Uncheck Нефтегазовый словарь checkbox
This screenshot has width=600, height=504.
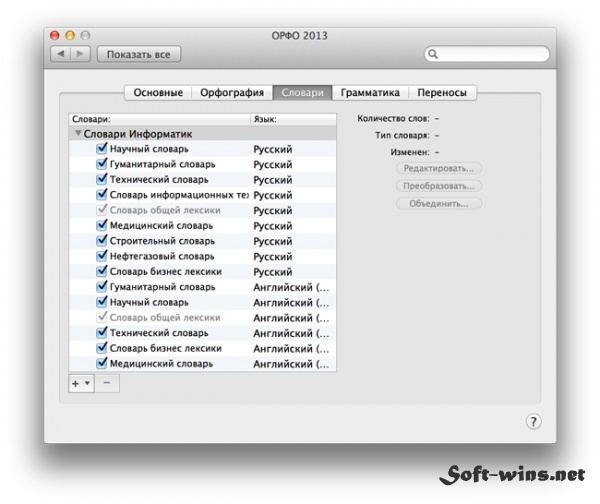coord(102,255)
